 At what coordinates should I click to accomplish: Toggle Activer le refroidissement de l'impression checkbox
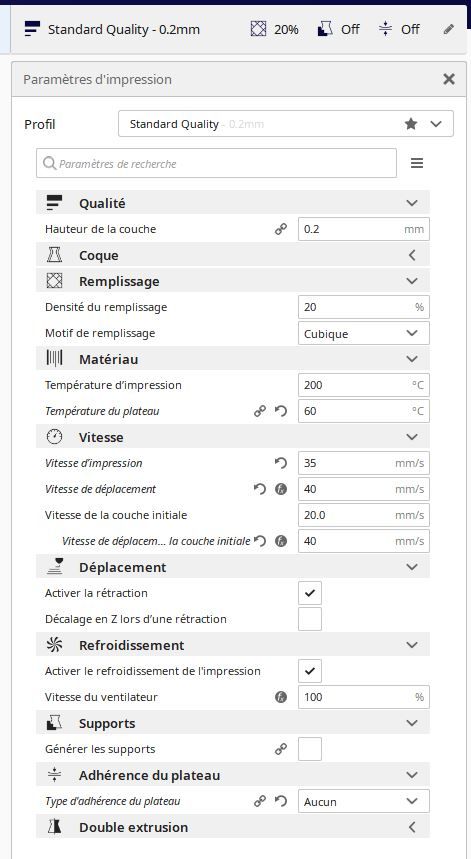click(x=310, y=671)
